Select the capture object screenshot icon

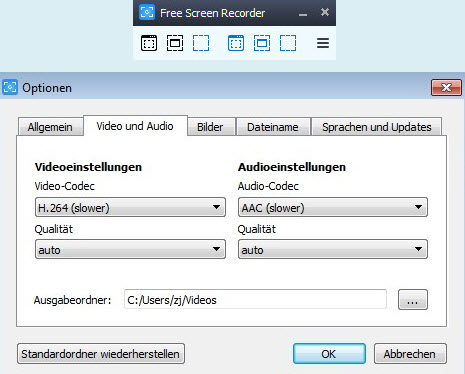coord(175,43)
